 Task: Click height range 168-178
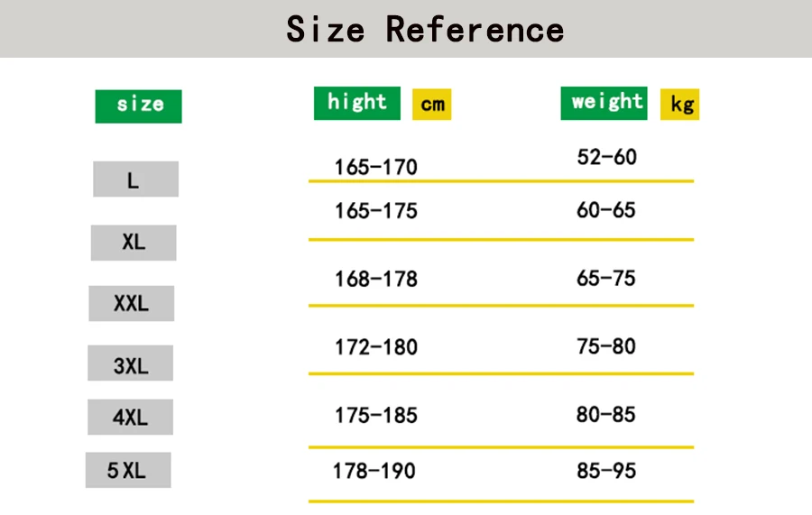click(376, 279)
